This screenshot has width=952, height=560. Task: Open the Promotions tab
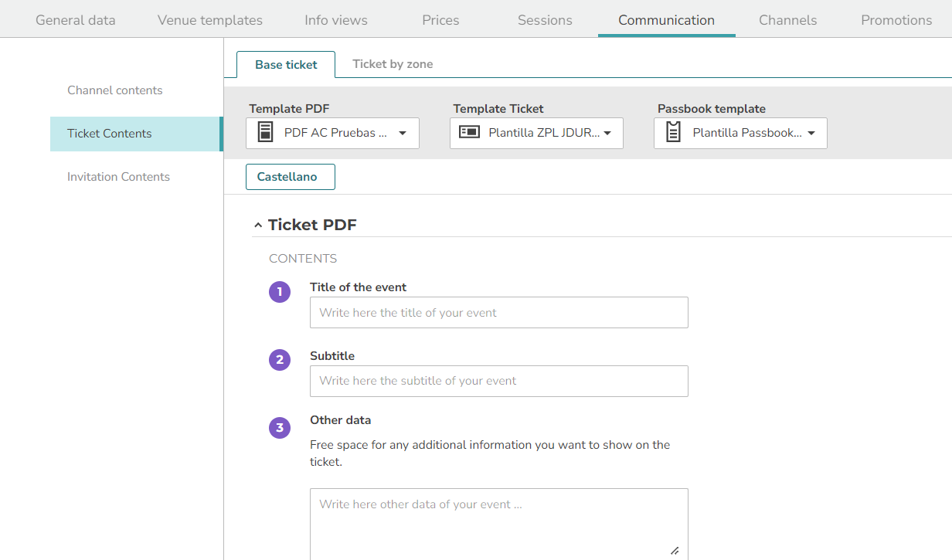[896, 20]
